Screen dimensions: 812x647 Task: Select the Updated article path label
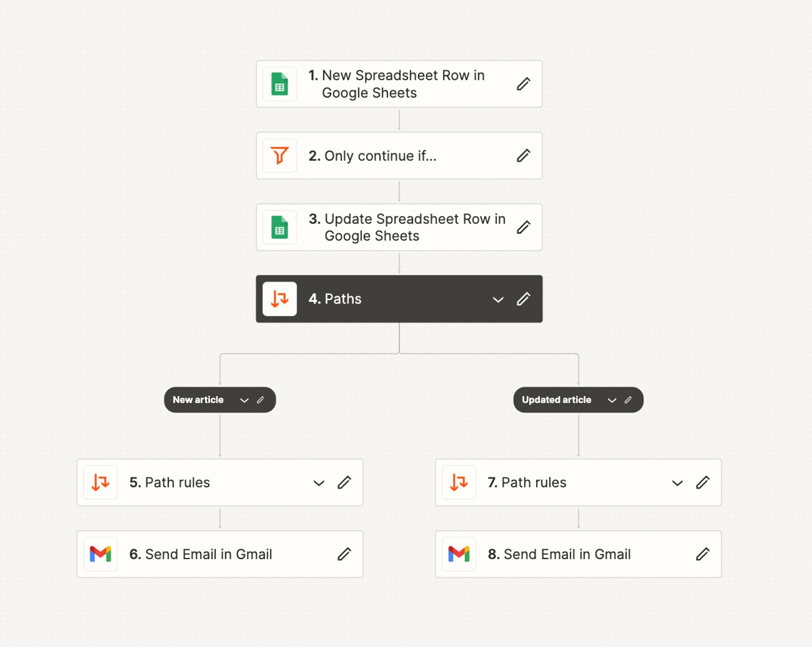tap(556, 400)
